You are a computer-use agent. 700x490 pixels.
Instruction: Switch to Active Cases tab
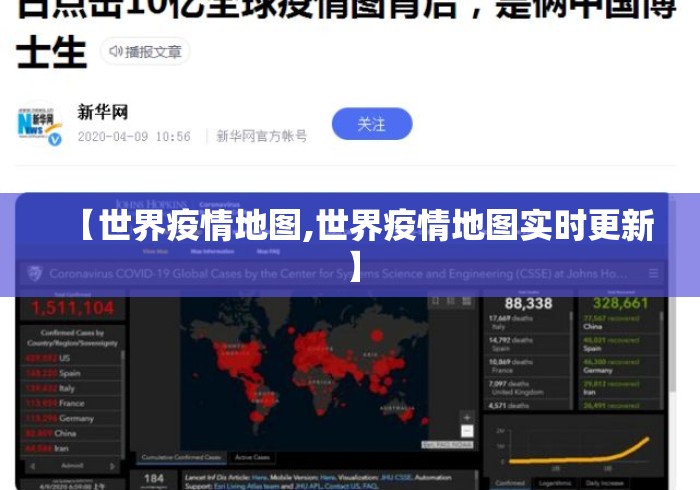coord(252,457)
